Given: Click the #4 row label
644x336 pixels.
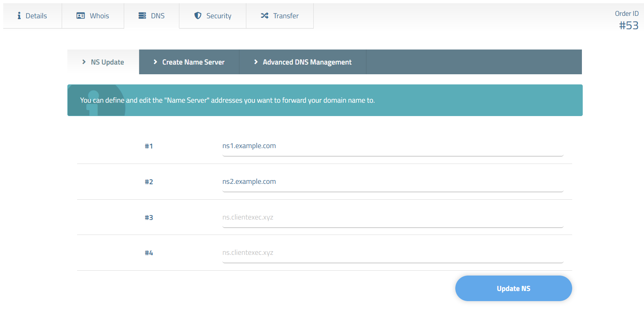Looking at the screenshot, I should coord(149,253).
